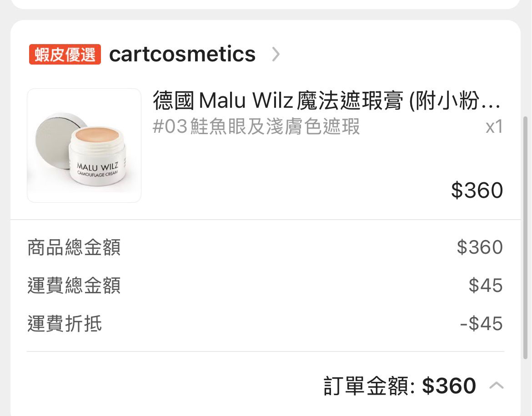Viewport: 532px width, 416px height.
Task: Click the $45 shipping fee amount
Action: click(x=485, y=286)
